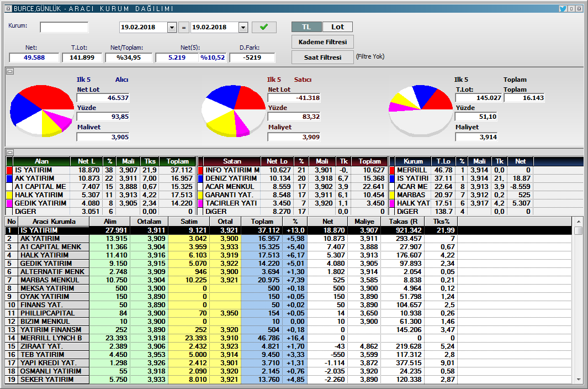The width and height of the screenshot is (588, 389).
Task: Select the ALTERNATIF MENK row
Action: 289,271
